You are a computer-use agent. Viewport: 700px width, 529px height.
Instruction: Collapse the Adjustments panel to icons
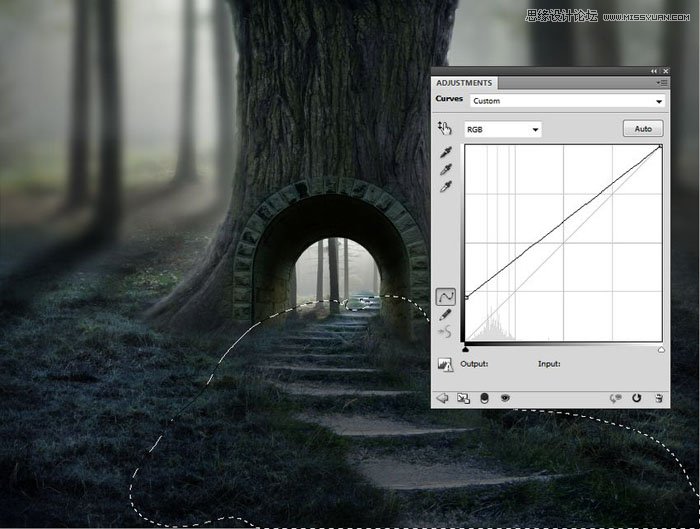(654, 71)
